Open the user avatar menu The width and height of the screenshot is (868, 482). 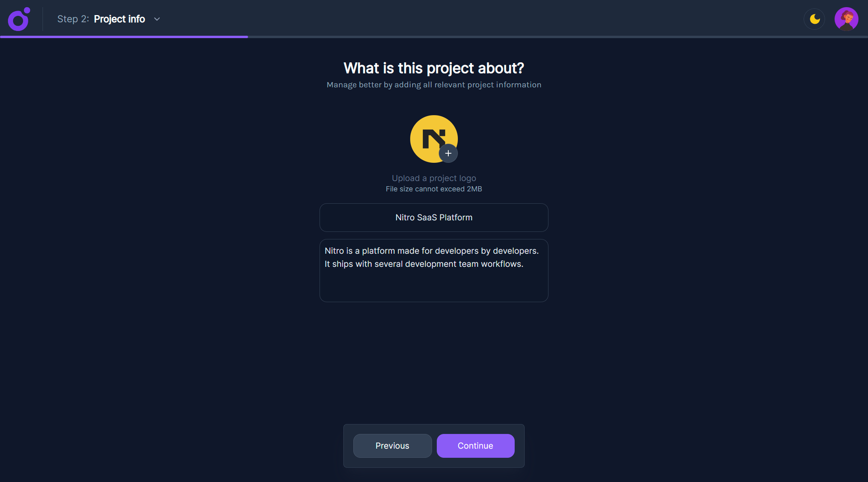pyautogui.click(x=846, y=19)
